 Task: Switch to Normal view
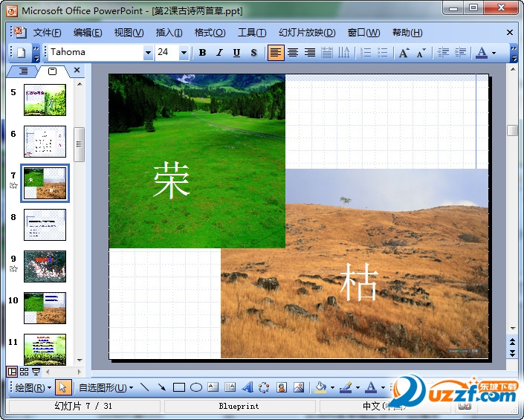point(12,372)
